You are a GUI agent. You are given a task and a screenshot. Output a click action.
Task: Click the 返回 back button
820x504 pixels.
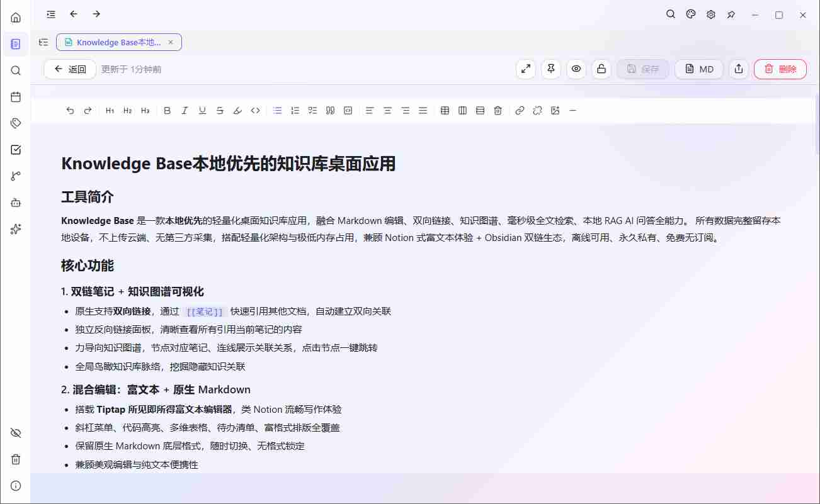point(70,69)
